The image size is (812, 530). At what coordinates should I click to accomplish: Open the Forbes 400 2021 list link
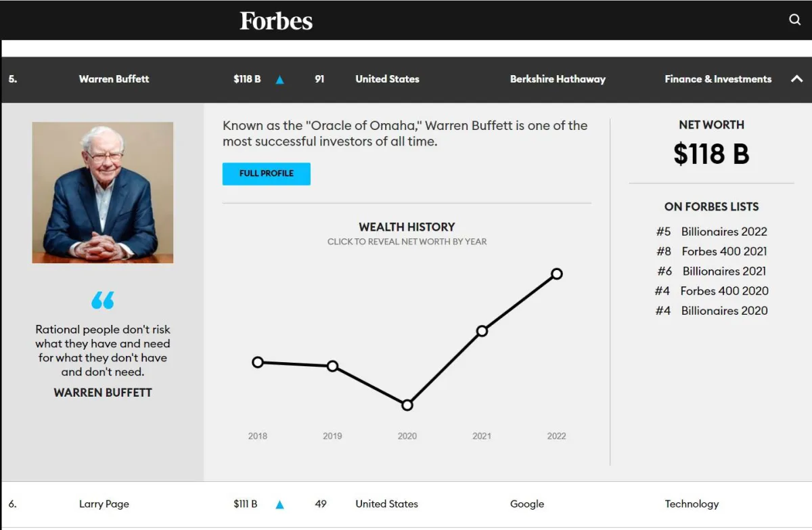click(x=724, y=251)
